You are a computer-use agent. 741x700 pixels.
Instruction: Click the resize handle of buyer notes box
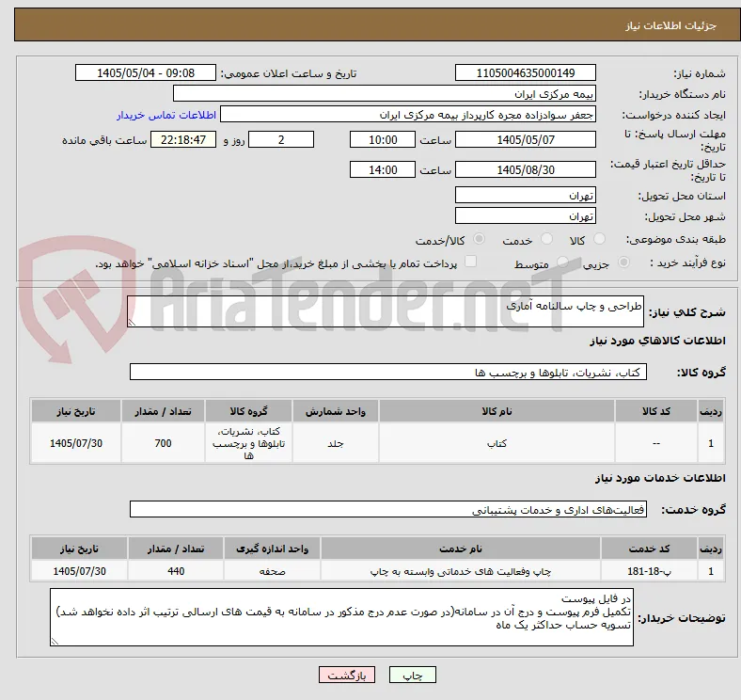pyautogui.click(x=55, y=642)
